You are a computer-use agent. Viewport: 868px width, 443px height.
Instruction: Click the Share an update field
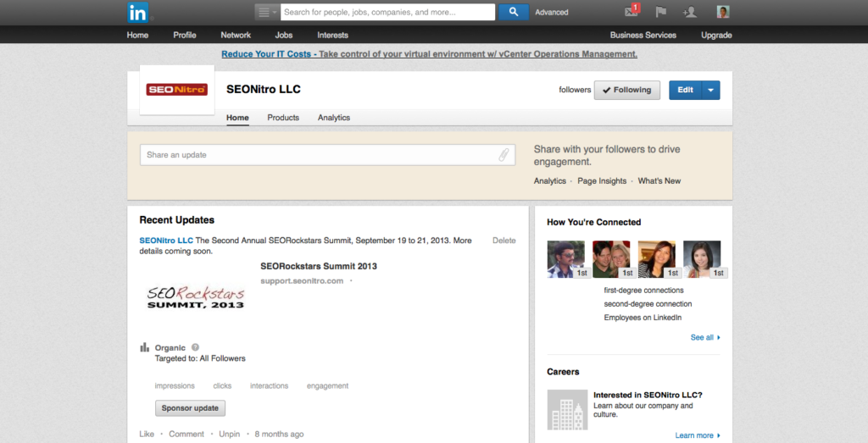(327, 155)
